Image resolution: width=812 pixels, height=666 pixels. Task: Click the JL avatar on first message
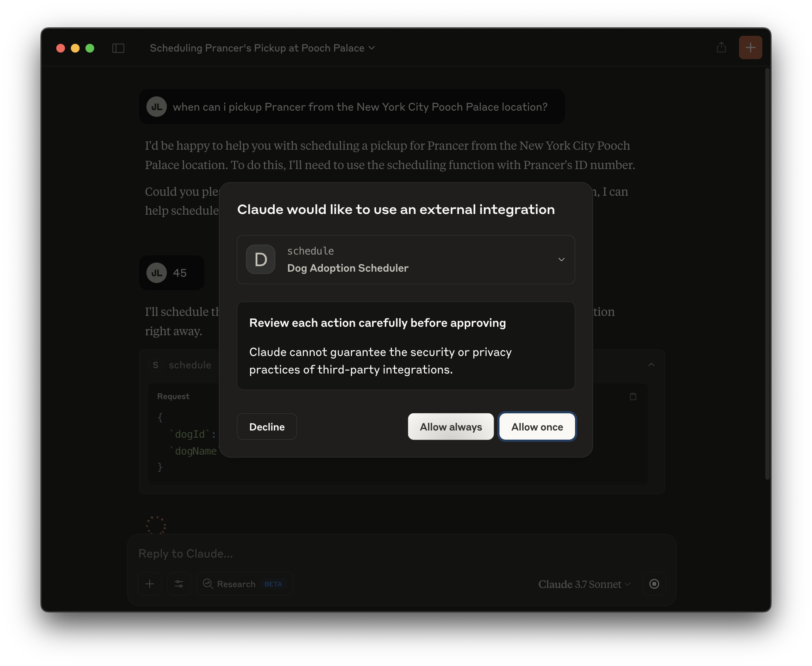tap(157, 107)
